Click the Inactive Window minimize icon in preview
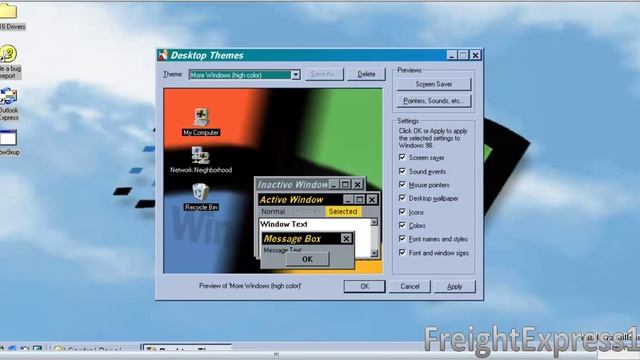 point(334,184)
